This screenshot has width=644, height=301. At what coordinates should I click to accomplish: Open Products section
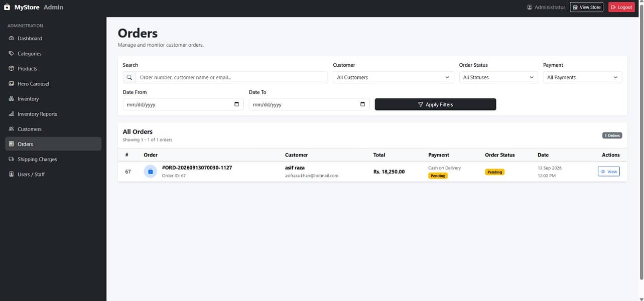(x=53, y=69)
